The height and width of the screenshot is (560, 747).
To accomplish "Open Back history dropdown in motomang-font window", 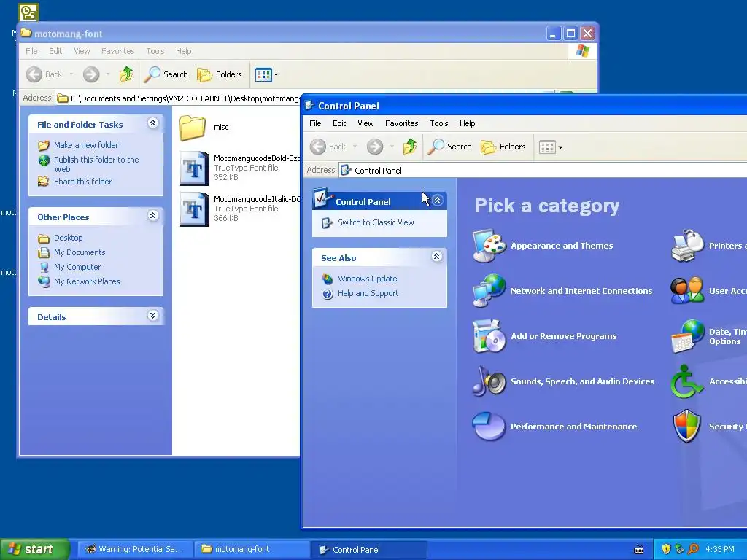I will [x=71, y=74].
